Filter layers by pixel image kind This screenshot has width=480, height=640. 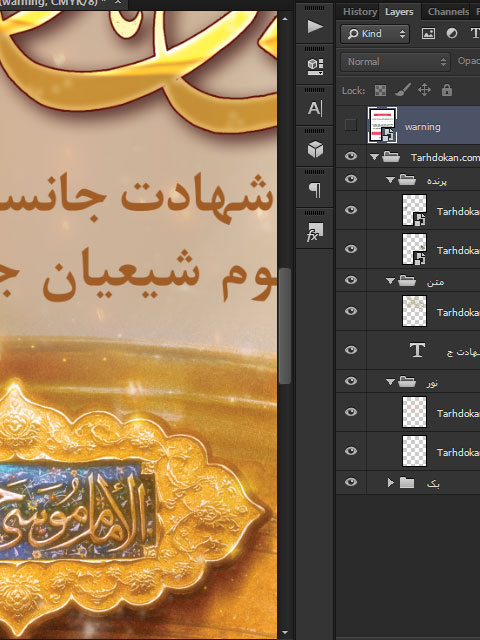[428, 33]
